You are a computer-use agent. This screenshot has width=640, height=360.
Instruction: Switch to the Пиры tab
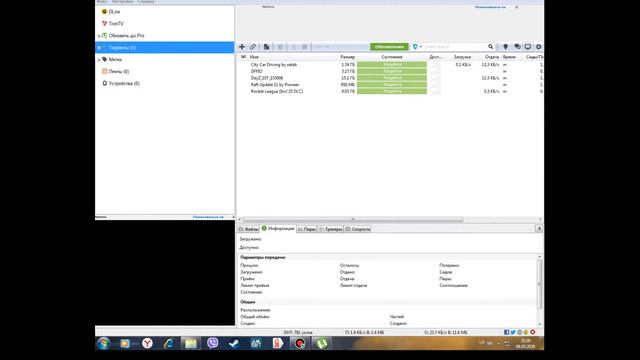pyautogui.click(x=306, y=229)
